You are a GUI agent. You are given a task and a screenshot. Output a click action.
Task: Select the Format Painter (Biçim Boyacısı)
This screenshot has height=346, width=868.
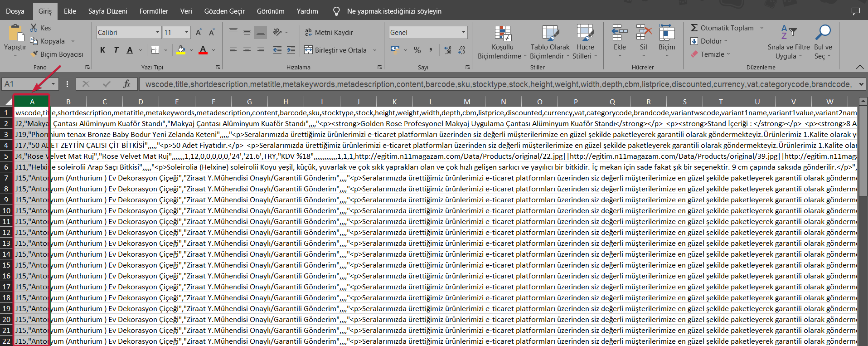tap(57, 54)
